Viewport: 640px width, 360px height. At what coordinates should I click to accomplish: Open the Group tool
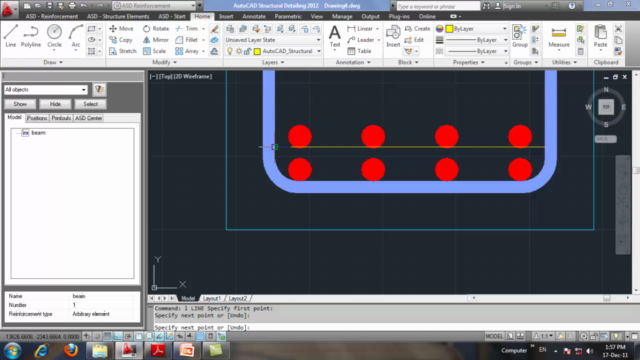[520, 36]
